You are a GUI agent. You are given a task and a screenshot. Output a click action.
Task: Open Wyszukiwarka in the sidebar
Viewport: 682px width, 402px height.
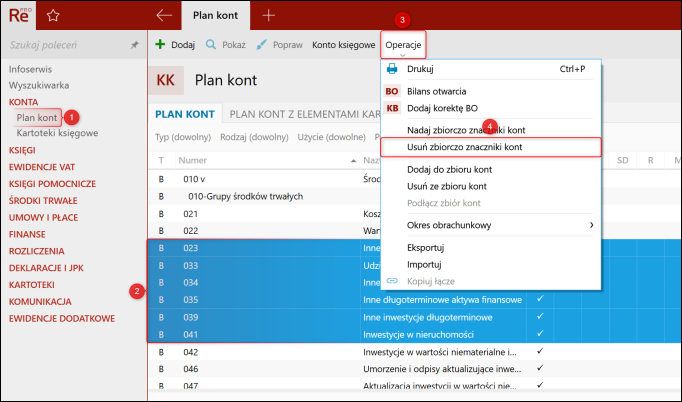(x=39, y=85)
